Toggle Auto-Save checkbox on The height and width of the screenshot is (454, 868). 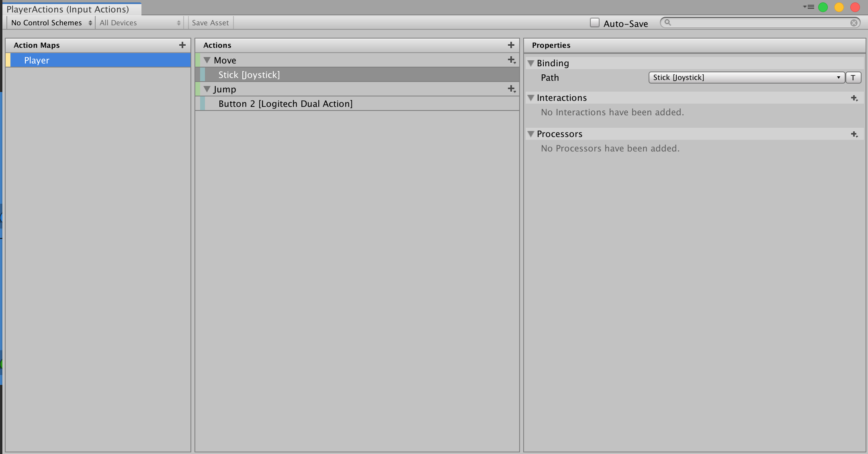(595, 22)
